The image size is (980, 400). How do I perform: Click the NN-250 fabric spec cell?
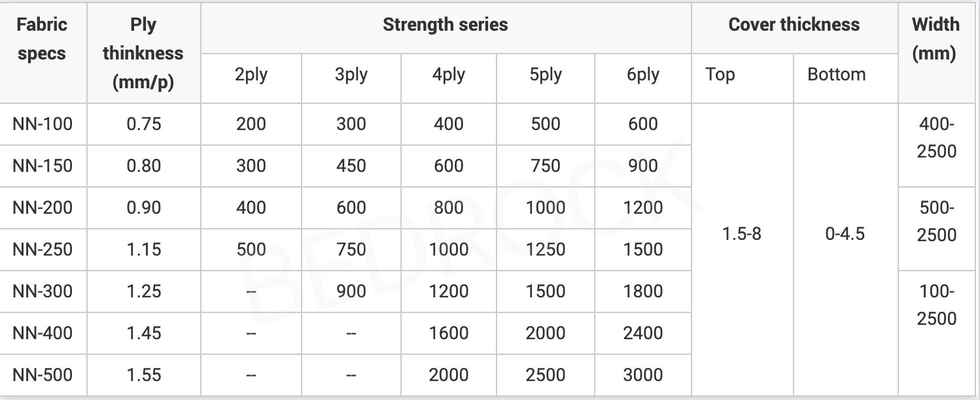point(43,249)
